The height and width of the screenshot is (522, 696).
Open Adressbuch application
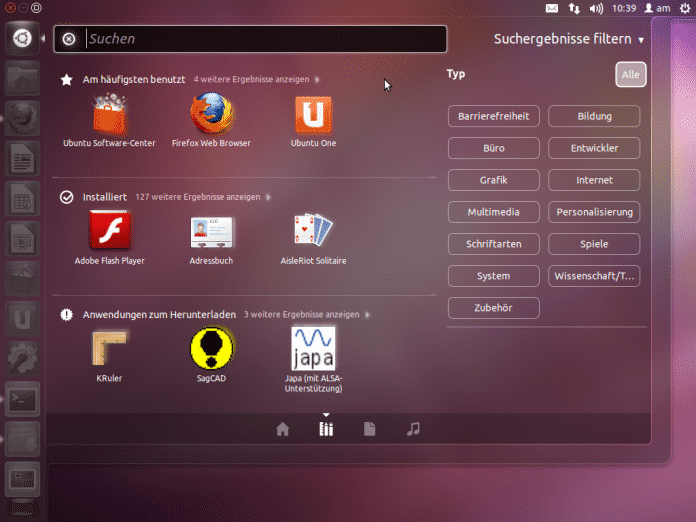pos(211,232)
